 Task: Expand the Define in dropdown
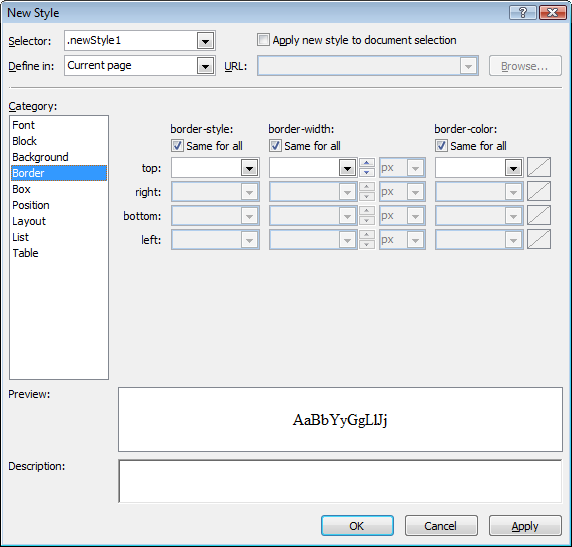(205, 66)
